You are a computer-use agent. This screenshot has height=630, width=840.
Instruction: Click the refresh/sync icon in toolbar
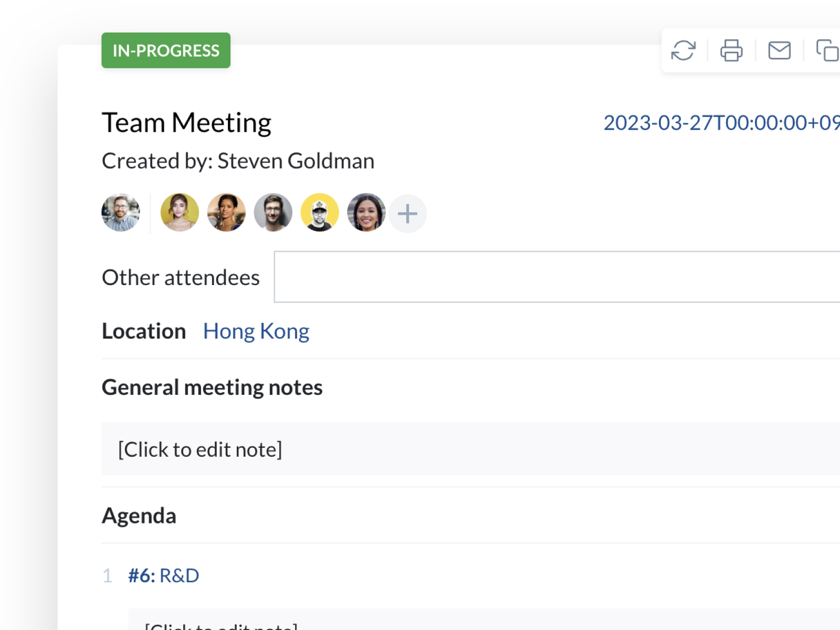683,51
